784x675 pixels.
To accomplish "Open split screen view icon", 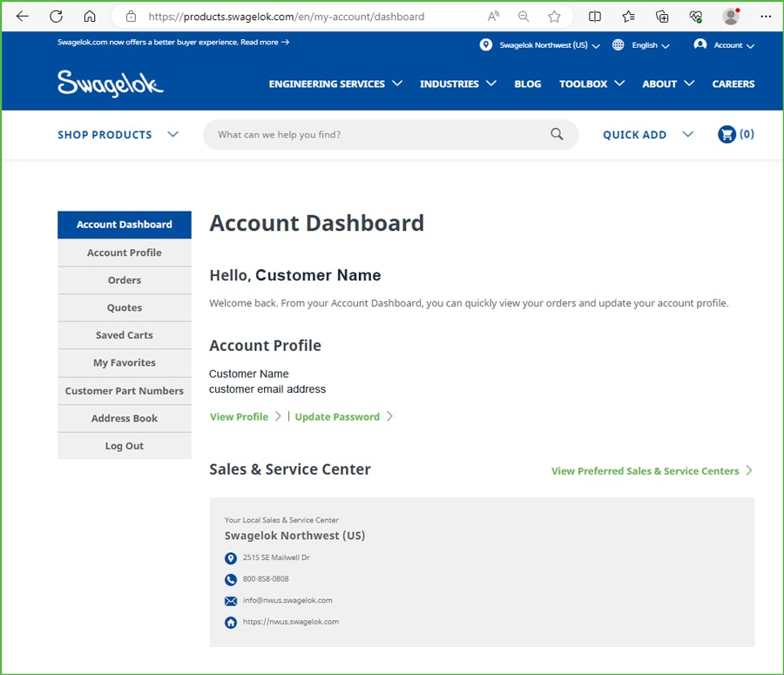I will click(x=594, y=17).
